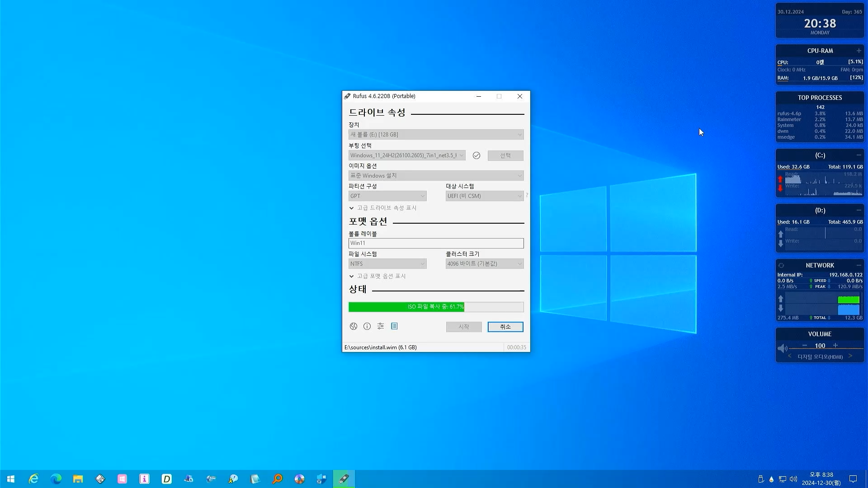Click the status bar path E:\sources\install.wim

pos(381,347)
